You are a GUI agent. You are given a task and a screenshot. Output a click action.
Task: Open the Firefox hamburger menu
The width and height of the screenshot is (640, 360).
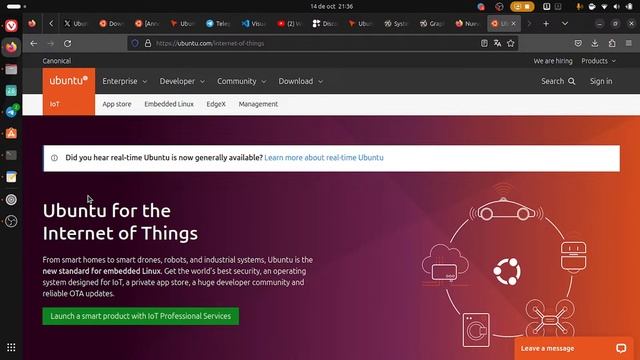pos(629,43)
